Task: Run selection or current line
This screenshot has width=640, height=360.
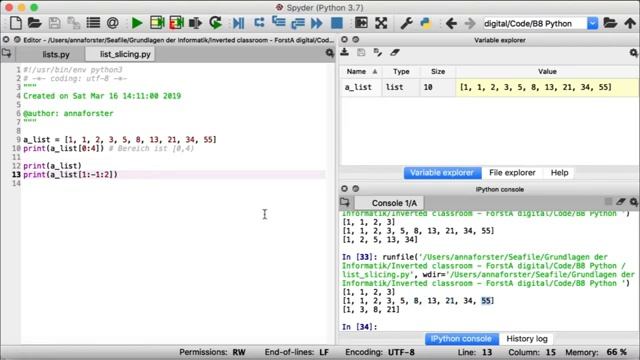Action: [x=196, y=23]
